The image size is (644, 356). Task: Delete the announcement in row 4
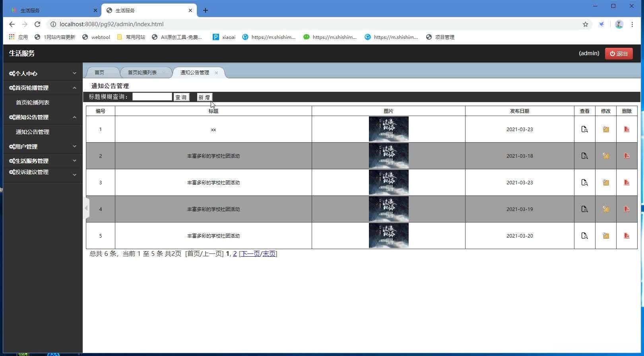pyautogui.click(x=627, y=209)
